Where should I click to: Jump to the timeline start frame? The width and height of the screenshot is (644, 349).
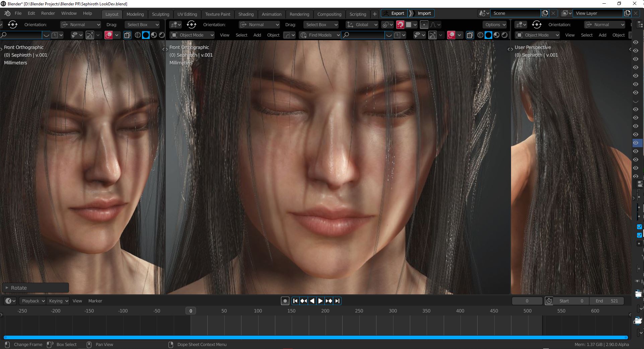pyautogui.click(x=295, y=301)
